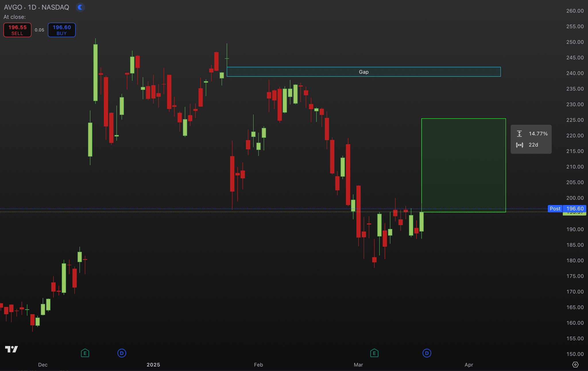
Task: Select the green measurement box
Action: [x=463, y=165]
